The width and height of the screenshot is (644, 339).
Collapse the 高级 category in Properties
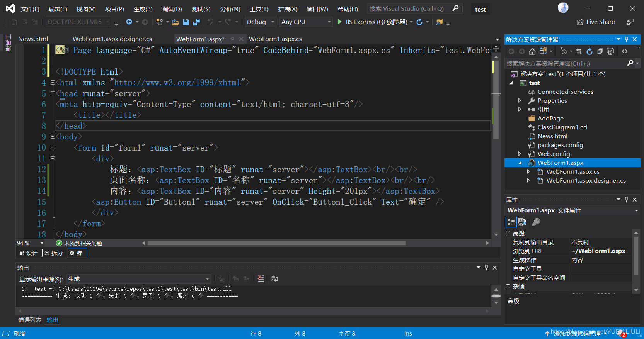tap(508, 233)
